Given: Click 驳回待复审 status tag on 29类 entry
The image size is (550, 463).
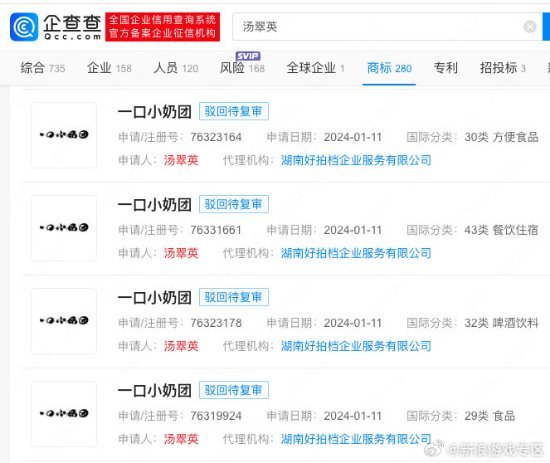Looking at the screenshot, I should click(234, 390).
